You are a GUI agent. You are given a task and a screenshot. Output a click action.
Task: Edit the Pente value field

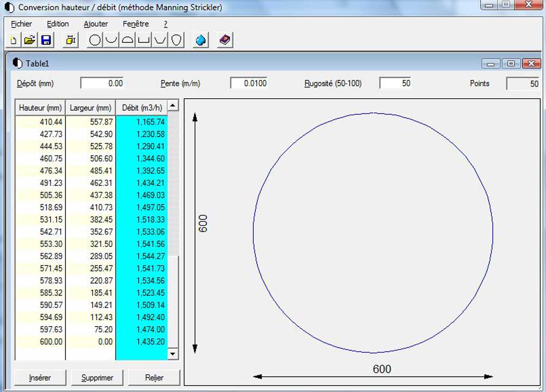click(x=249, y=83)
